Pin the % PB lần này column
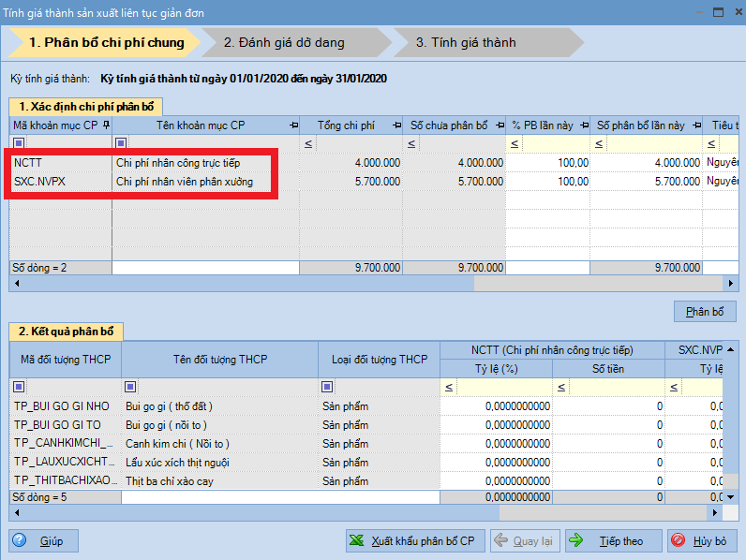 point(583,125)
